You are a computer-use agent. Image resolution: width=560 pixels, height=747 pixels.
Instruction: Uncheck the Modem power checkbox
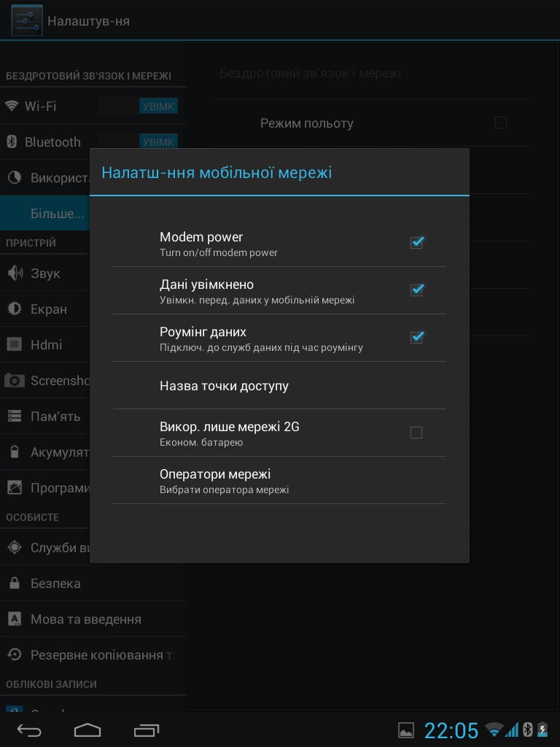tap(416, 243)
